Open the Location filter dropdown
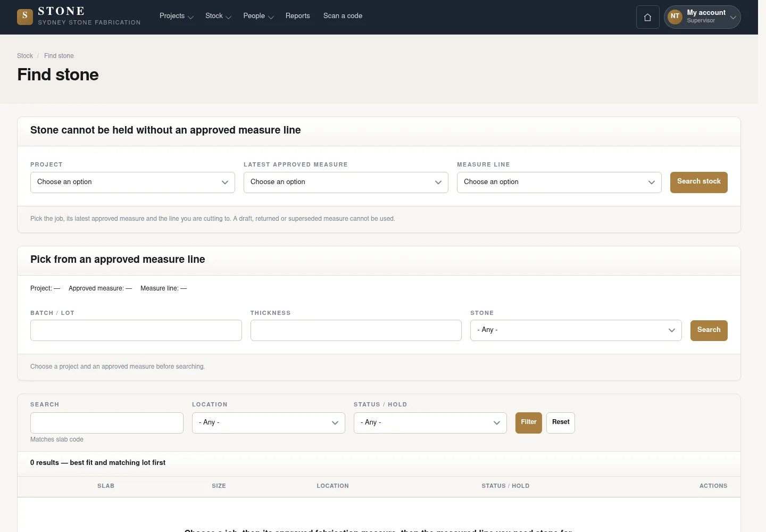Viewport: 766px width, 532px height. [x=269, y=423]
